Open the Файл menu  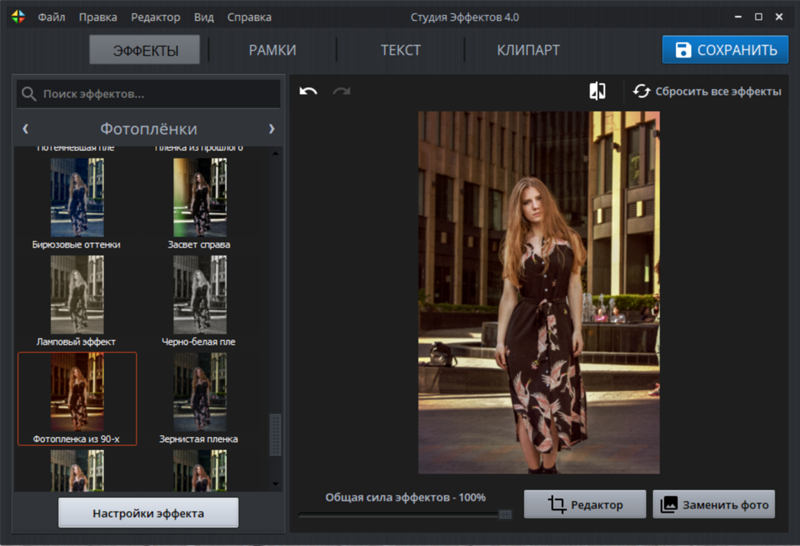[51, 17]
